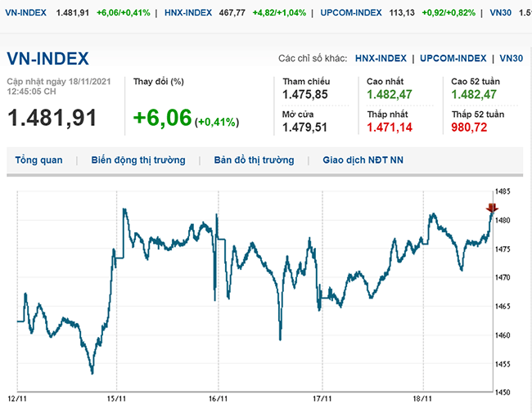Click the large green +6,06 change figure

[x=162, y=119]
